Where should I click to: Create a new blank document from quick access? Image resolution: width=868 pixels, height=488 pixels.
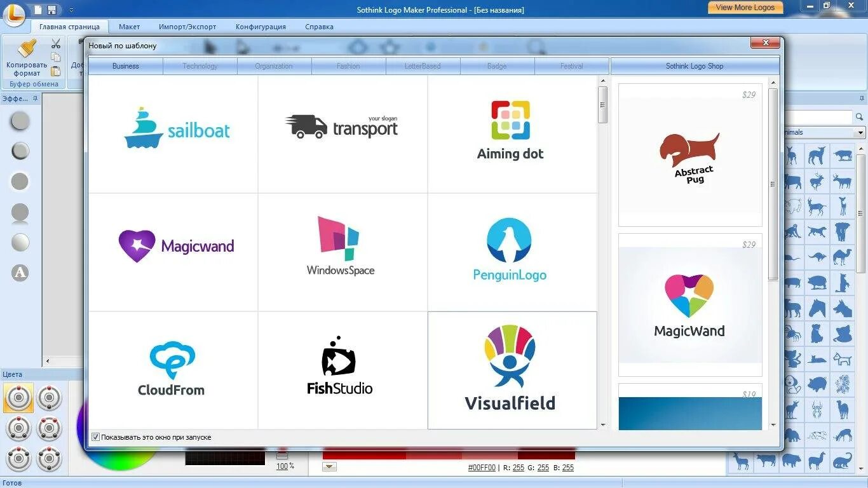click(x=38, y=10)
